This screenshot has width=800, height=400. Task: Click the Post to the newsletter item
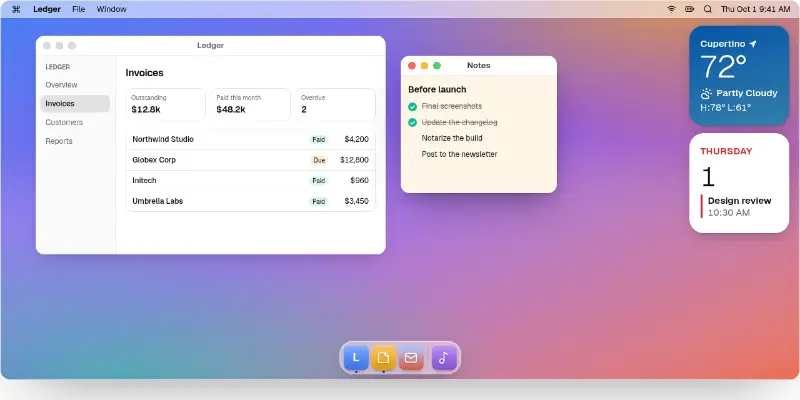pos(459,154)
